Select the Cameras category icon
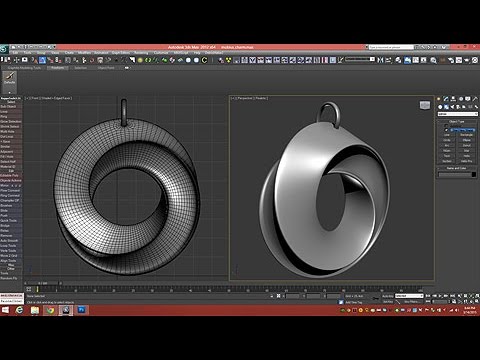This screenshot has height=360, width=480. click(458, 107)
